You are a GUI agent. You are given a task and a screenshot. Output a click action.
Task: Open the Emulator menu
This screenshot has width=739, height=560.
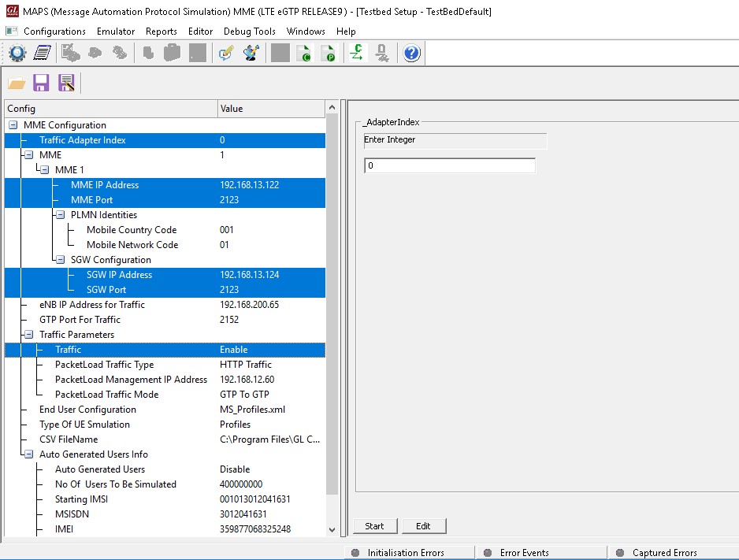click(115, 31)
